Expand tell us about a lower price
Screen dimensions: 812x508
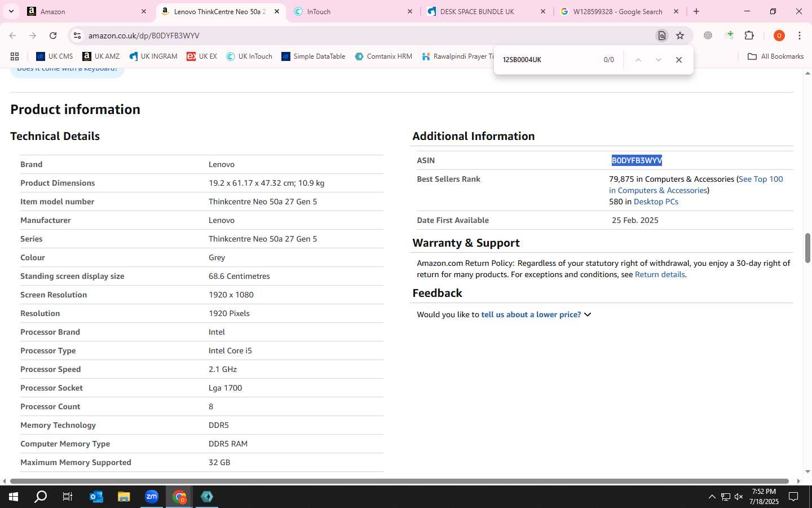coord(536,314)
